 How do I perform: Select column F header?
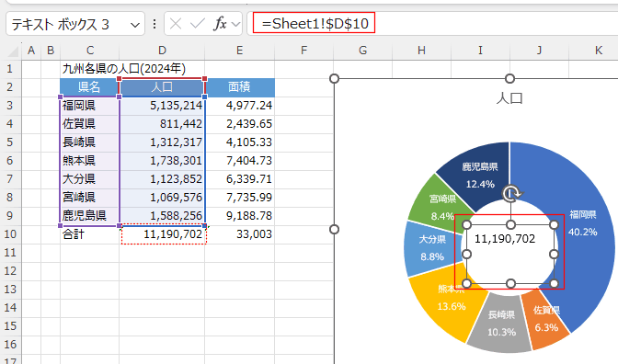303,51
